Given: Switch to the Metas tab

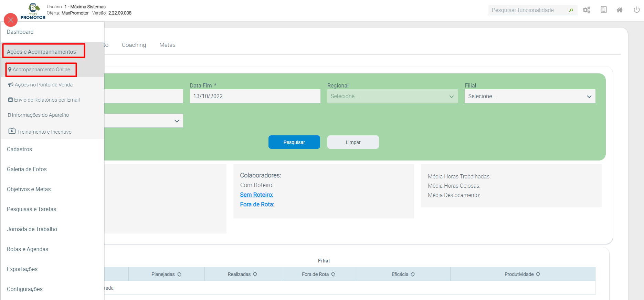Looking at the screenshot, I should (x=167, y=45).
